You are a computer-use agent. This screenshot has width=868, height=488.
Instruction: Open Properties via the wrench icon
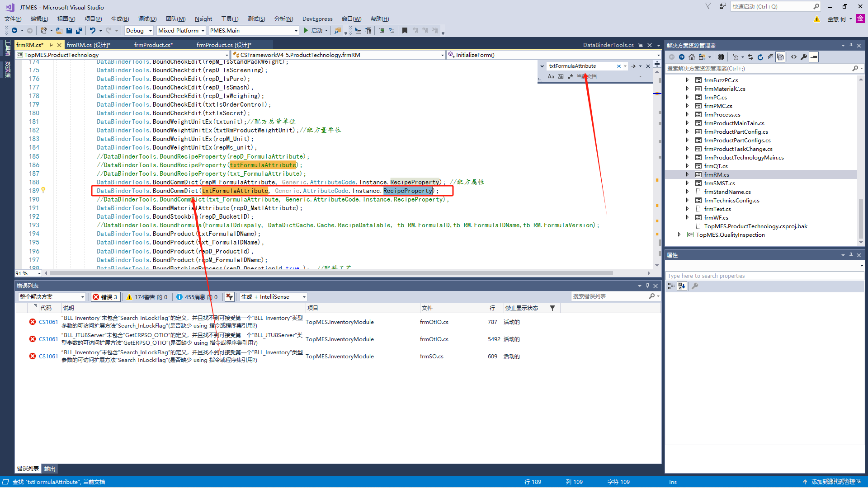pos(804,57)
